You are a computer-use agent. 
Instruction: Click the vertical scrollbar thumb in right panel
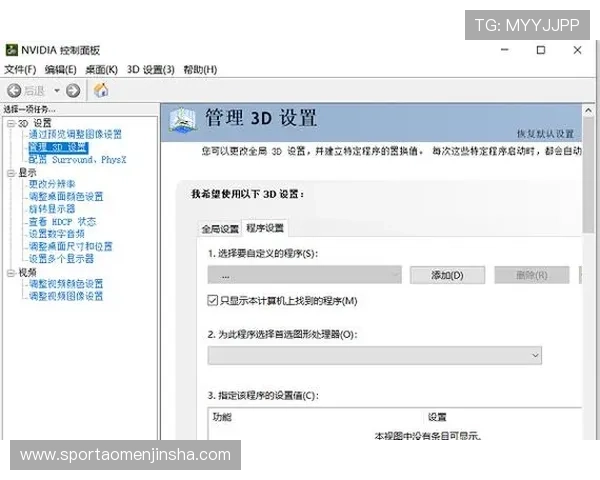click(x=588, y=175)
